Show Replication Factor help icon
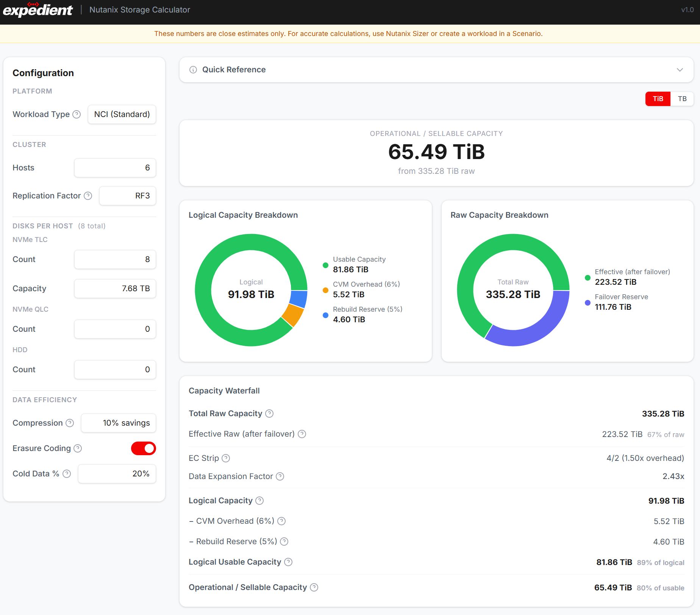The height and width of the screenshot is (615, 700). (x=88, y=196)
